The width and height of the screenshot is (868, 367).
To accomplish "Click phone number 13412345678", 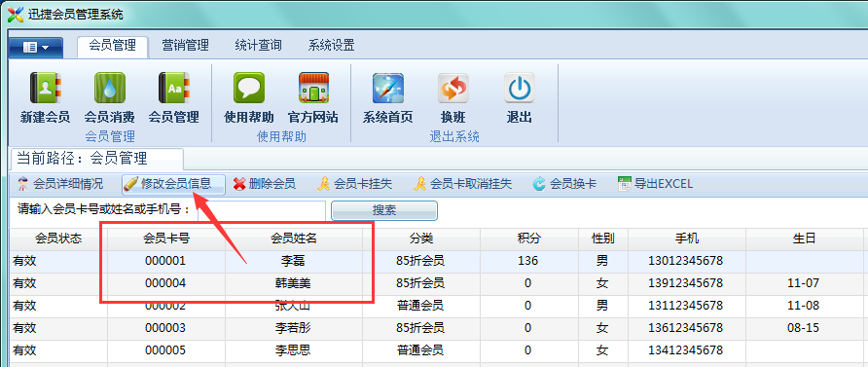I will point(685,350).
